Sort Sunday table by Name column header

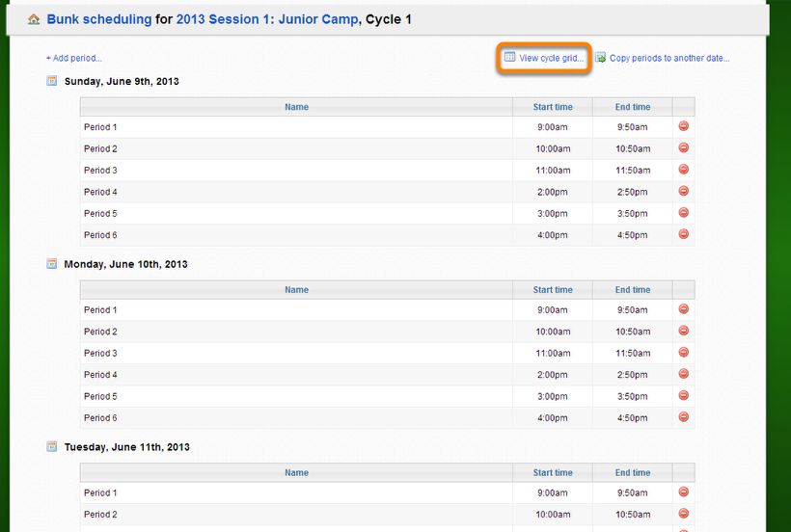click(x=296, y=107)
